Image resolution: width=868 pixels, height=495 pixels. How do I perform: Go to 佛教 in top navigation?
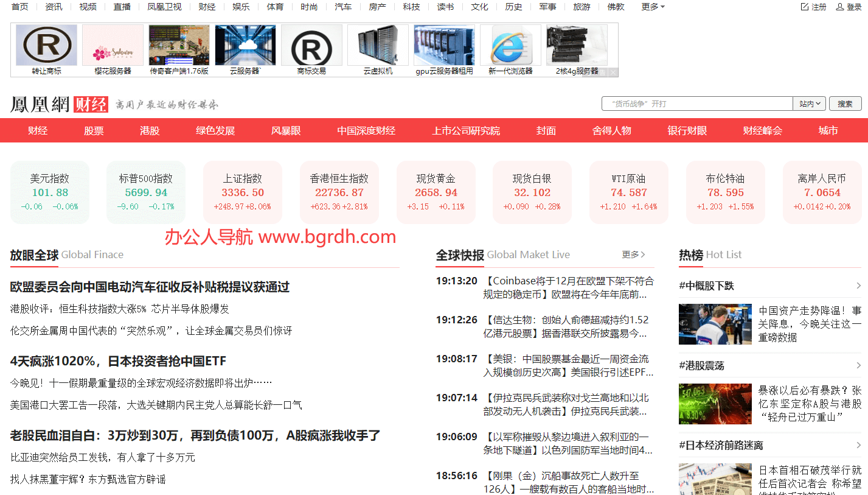pyautogui.click(x=616, y=7)
